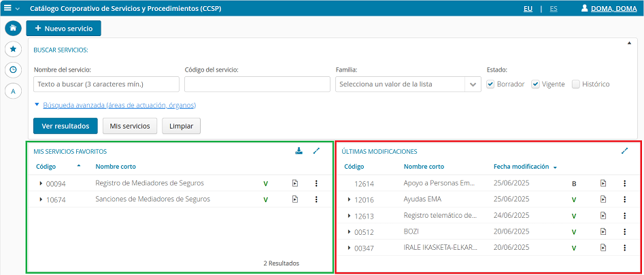Open three-dot menu for Ayudas EMA row
This screenshot has width=644, height=275.
(624, 199)
